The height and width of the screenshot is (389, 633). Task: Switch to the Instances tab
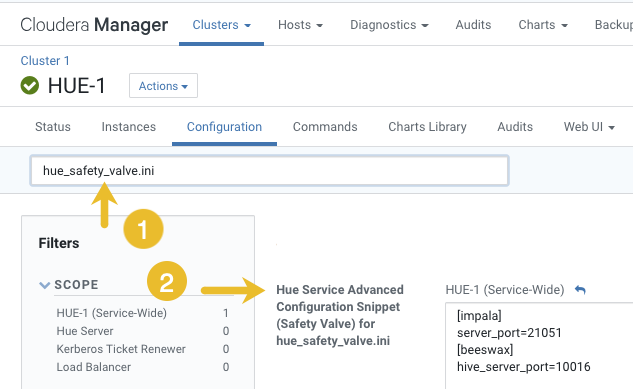129,127
